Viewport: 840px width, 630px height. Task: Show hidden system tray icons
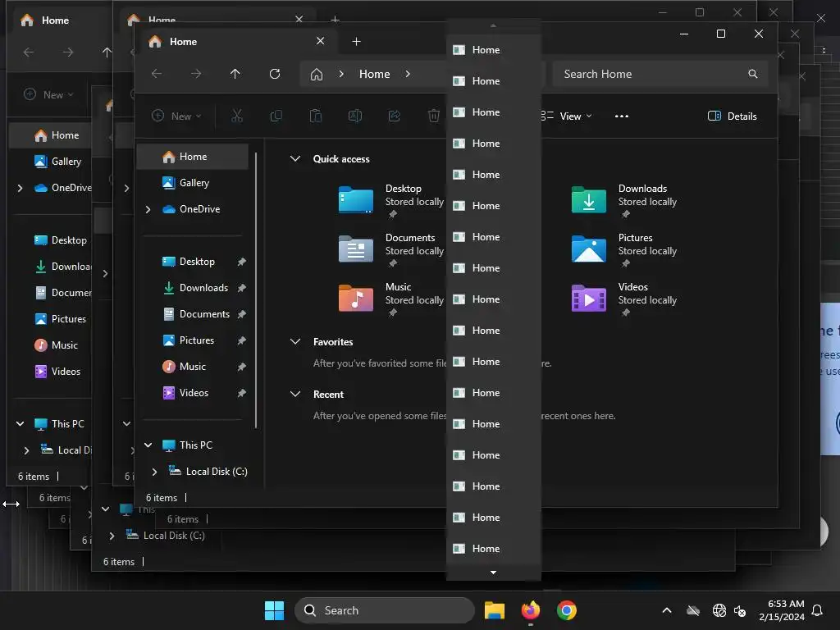[666, 610]
